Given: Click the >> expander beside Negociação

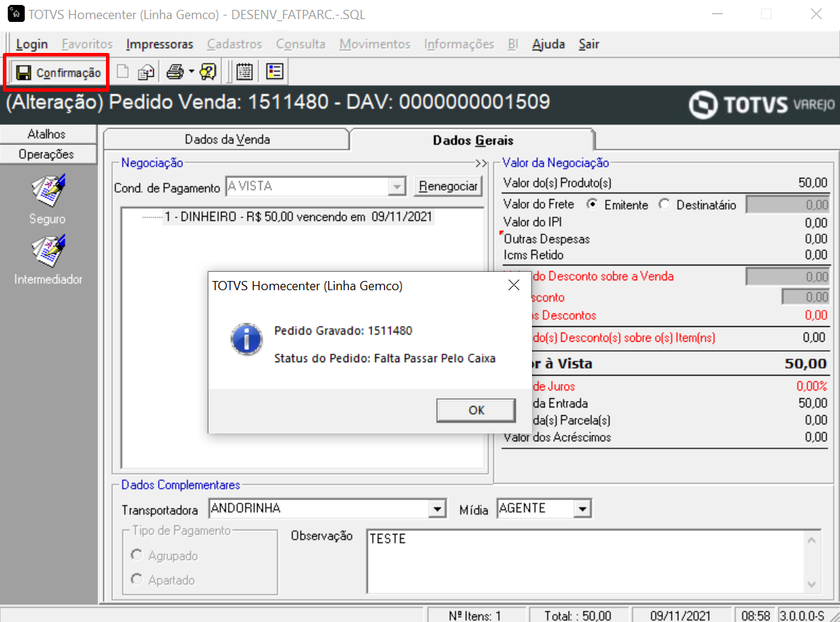Looking at the screenshot, I should (480, 163).
